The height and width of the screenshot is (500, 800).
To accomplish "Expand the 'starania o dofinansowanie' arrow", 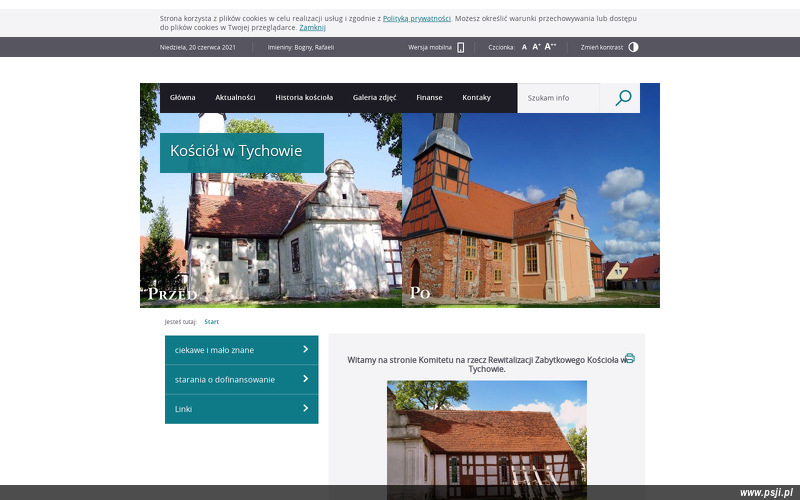I will pos(305,379).
